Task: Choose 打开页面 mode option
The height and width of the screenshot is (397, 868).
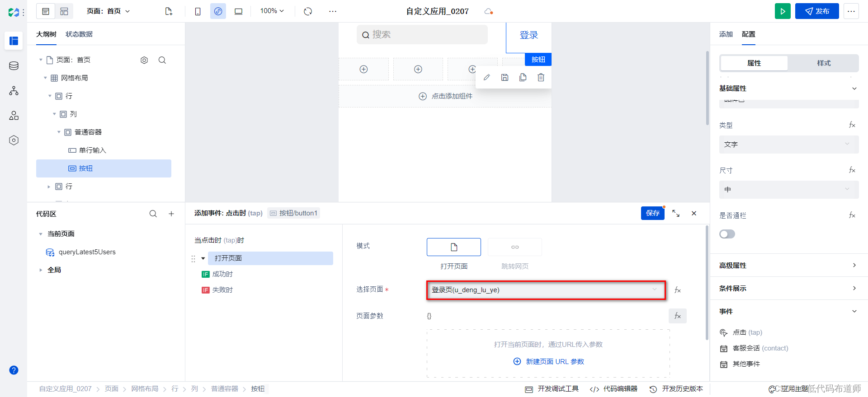Action: 454,247
